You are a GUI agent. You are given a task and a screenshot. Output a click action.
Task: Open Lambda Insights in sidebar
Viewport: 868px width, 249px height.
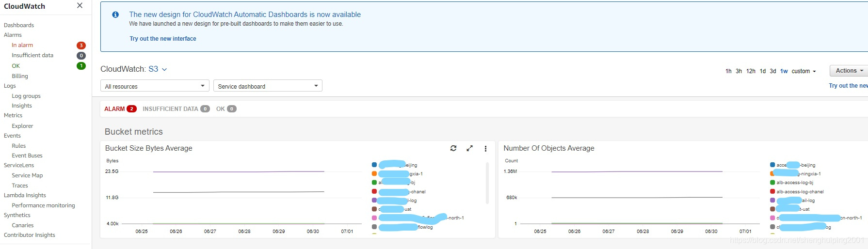click(x=25, y=195)
